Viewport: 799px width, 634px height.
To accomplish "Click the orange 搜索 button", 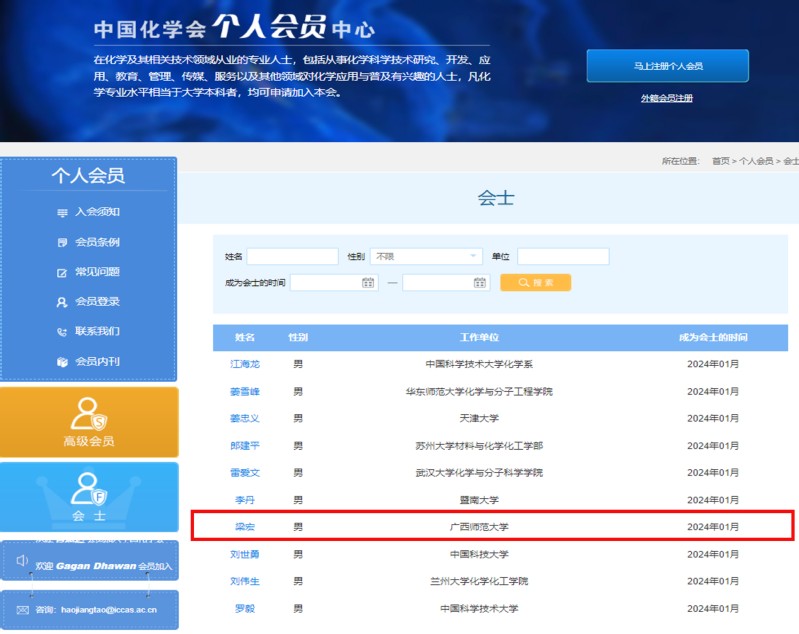I will click(x=536, y=282).
